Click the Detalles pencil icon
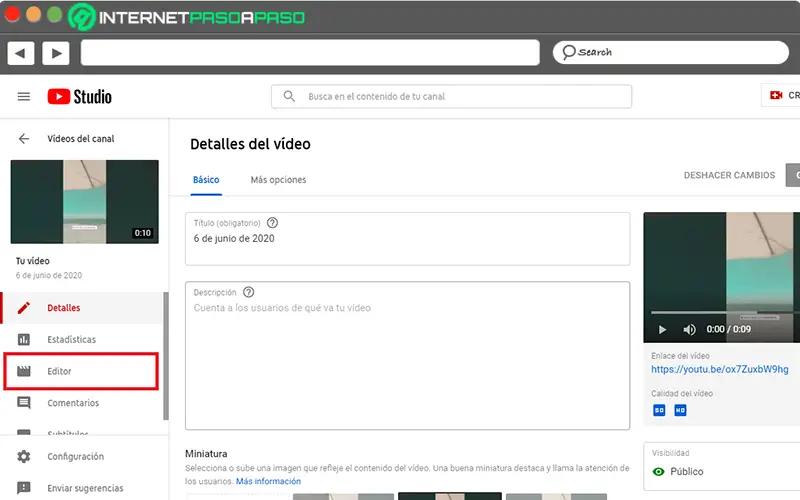The height and width of the screenshot is (500, 800). tap(23, 308)
